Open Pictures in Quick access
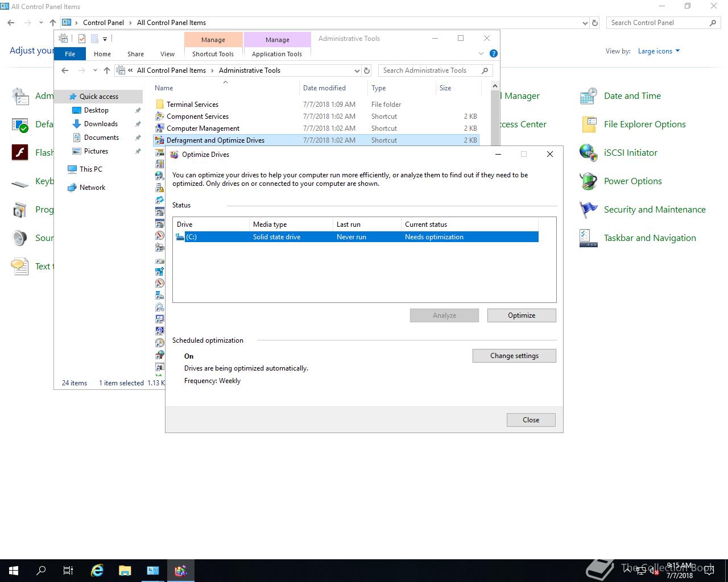 click(x=96, y=151)
